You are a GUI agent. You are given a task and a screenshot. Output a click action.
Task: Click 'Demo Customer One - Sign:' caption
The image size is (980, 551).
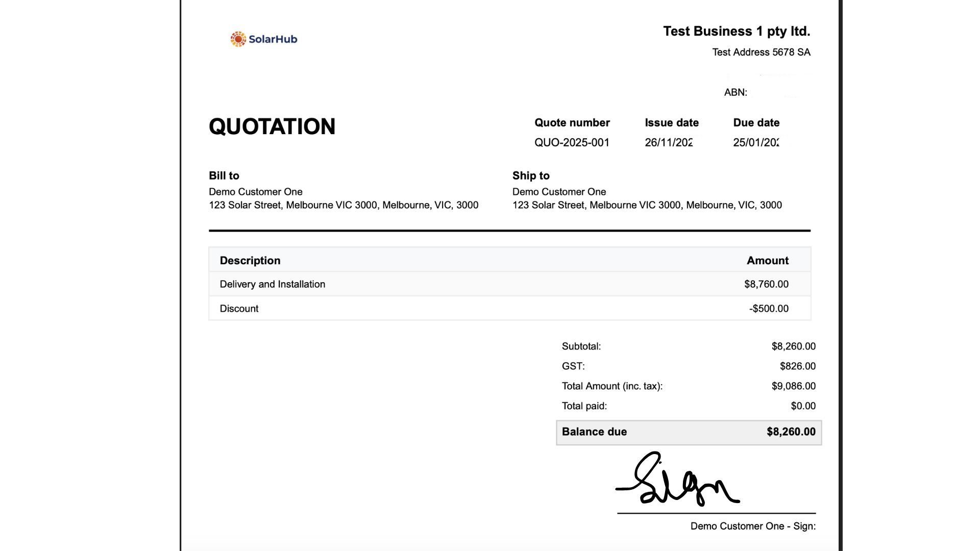[753, 527]
